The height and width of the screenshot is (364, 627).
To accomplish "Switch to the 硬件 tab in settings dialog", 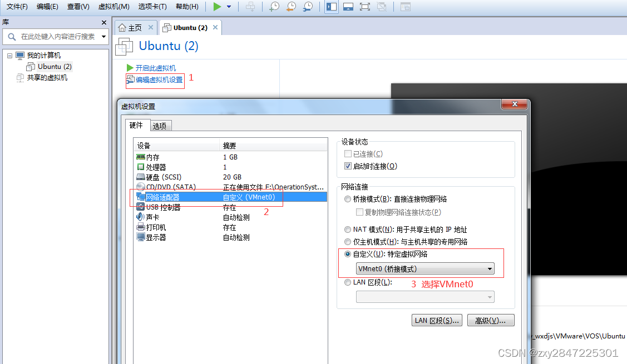I will (x=136, y=126).
